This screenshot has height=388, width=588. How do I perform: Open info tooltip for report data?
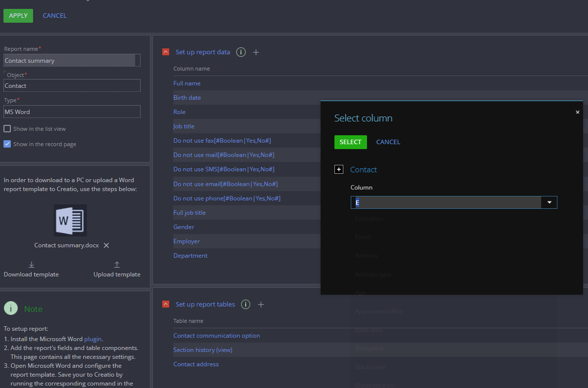[x=241, y=52]
